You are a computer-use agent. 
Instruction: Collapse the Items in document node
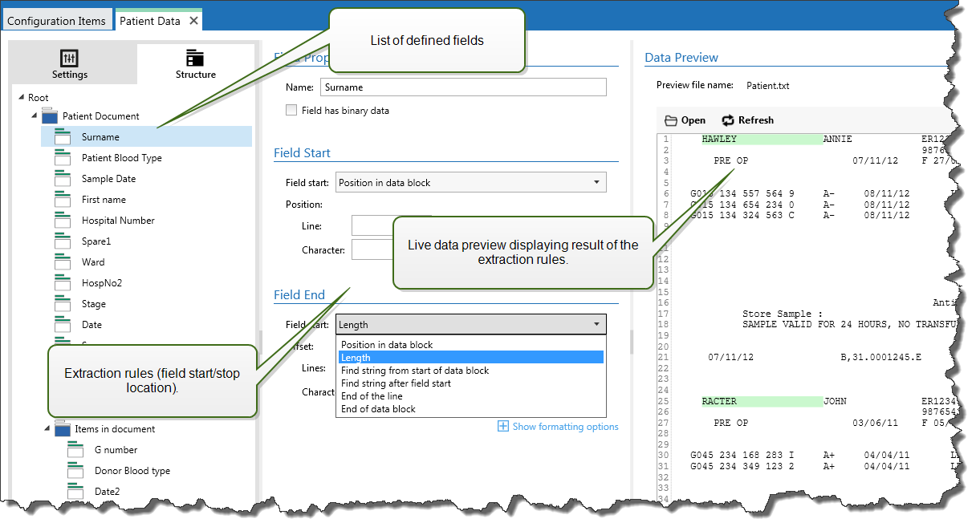pyautogui.click(x=47, y=429)
